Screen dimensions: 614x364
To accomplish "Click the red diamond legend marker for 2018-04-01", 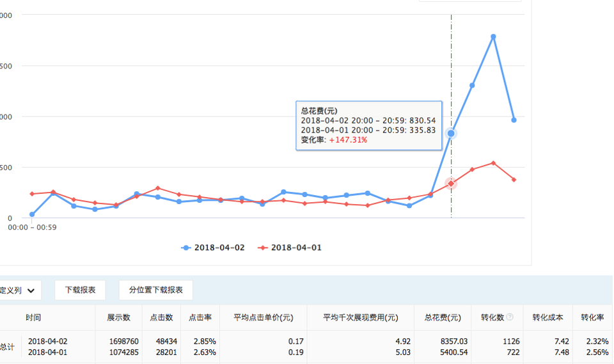I will tap(262, 248).
